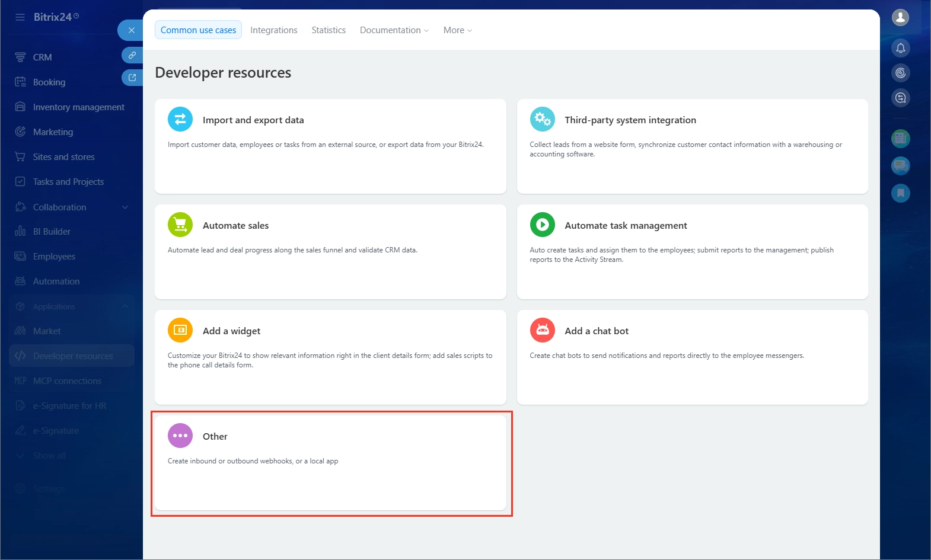Click the Booking calendar icon

click(x=20, y=82)
